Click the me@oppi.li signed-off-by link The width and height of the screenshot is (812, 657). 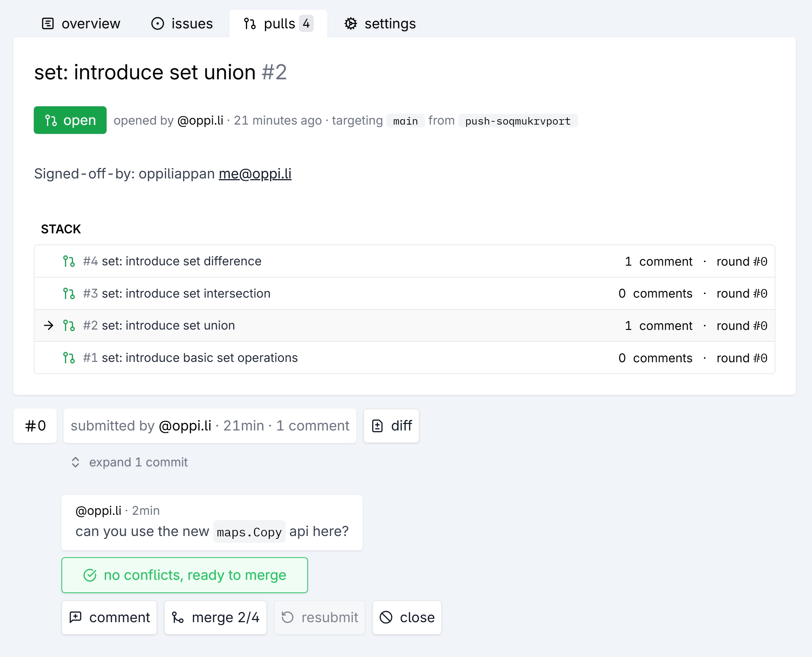coord(255,174)
